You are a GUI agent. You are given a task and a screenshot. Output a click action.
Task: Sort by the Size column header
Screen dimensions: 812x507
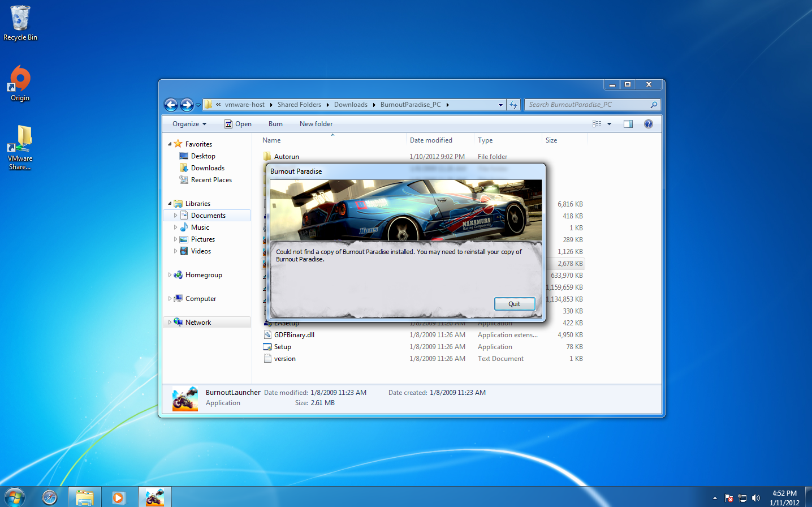(x=564, y=140)
